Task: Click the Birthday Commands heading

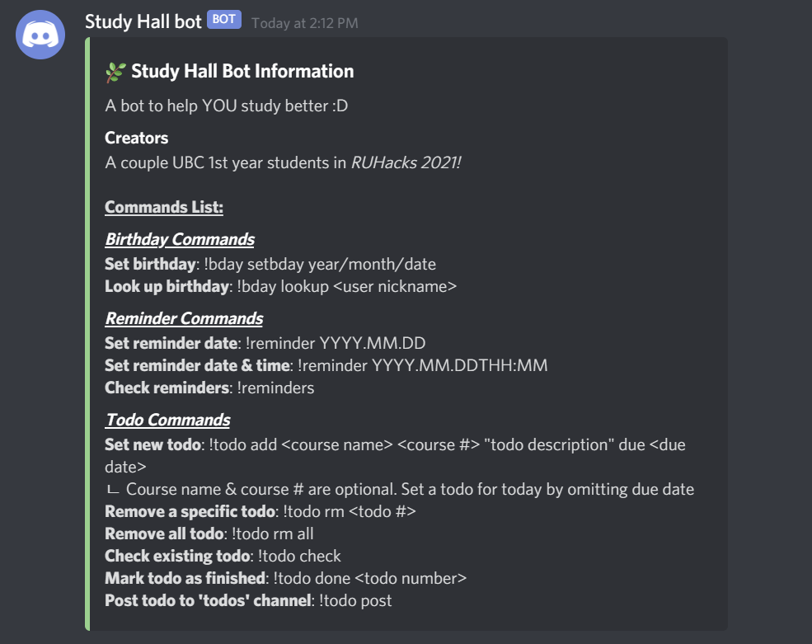Action: point(179,239)
